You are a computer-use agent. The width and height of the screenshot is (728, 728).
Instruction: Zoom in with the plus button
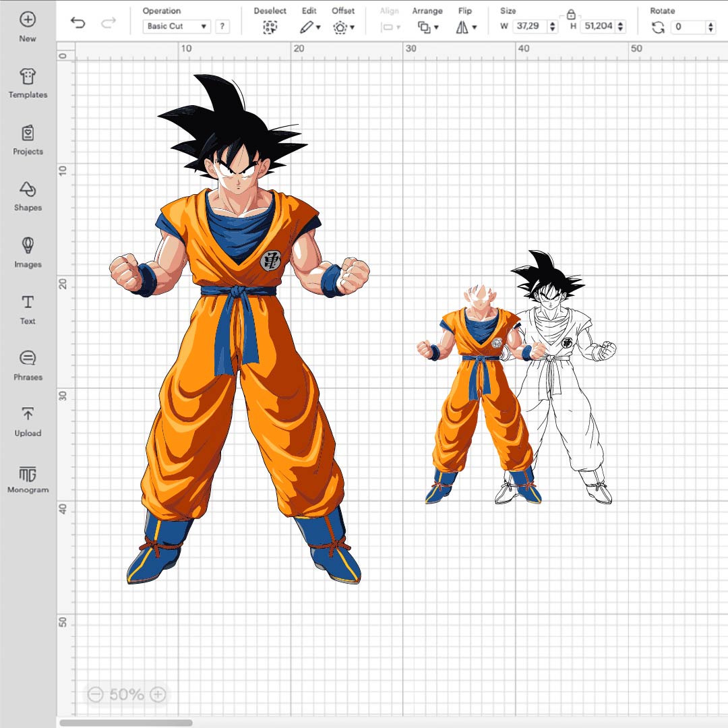pos(158,694)
